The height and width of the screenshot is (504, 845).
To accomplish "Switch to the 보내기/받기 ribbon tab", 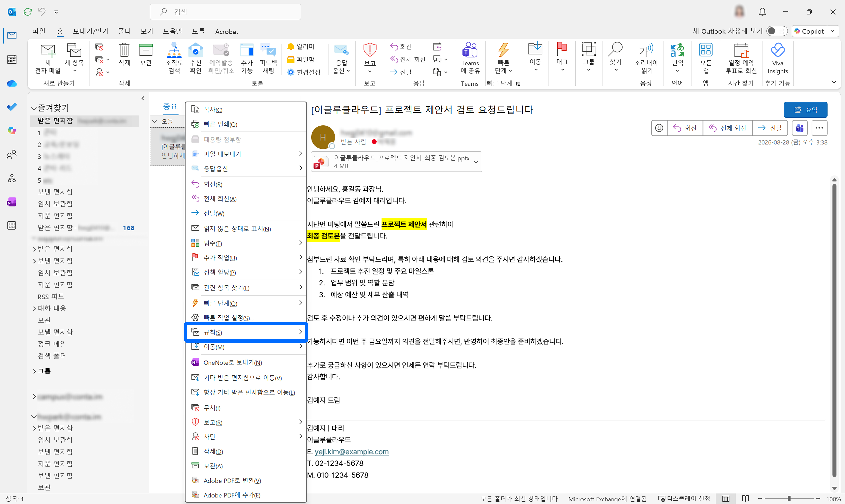I will pos(91,31).
